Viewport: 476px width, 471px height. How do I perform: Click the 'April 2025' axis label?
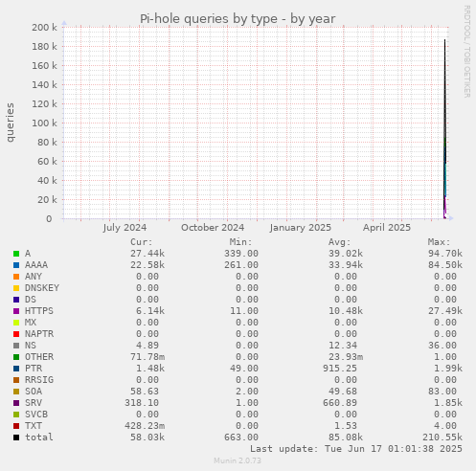(x=387, y=228)
